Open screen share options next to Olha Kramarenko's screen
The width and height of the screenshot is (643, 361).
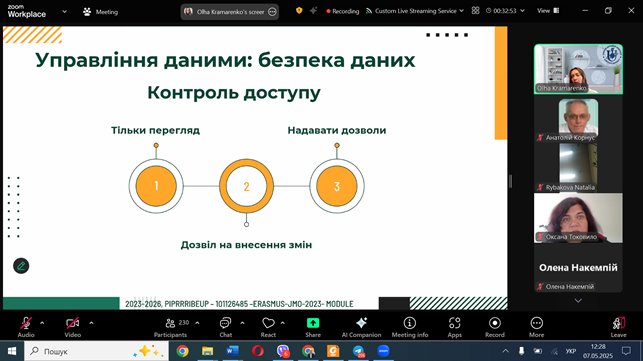pyautogui.click(x=272, y=12)
